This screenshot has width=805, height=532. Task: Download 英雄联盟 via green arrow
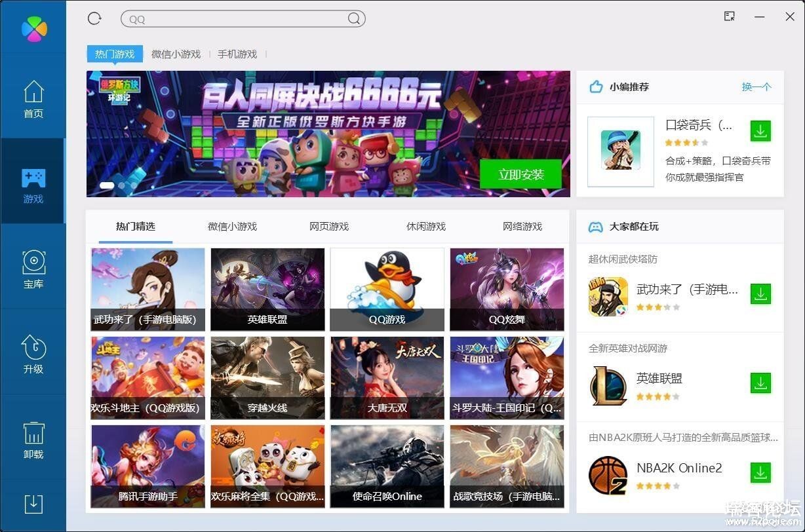(x=760, y=383)
